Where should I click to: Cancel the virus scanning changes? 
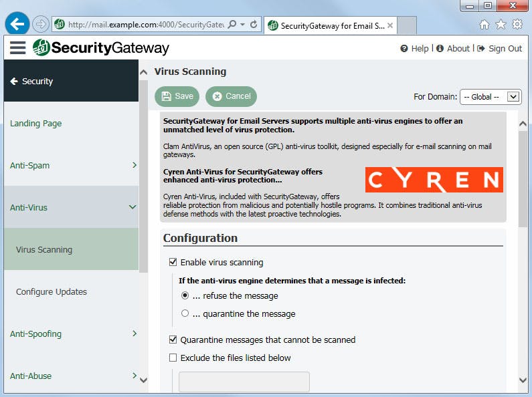[x=231, y=96]
